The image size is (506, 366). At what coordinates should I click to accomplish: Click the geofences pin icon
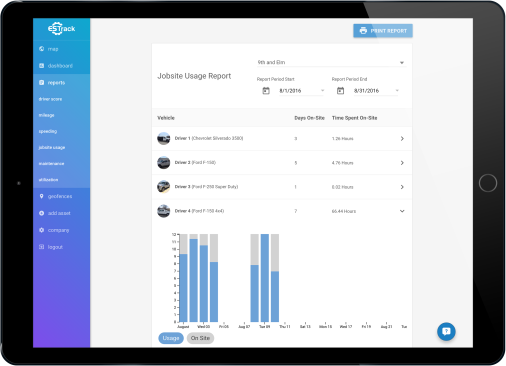41,196
